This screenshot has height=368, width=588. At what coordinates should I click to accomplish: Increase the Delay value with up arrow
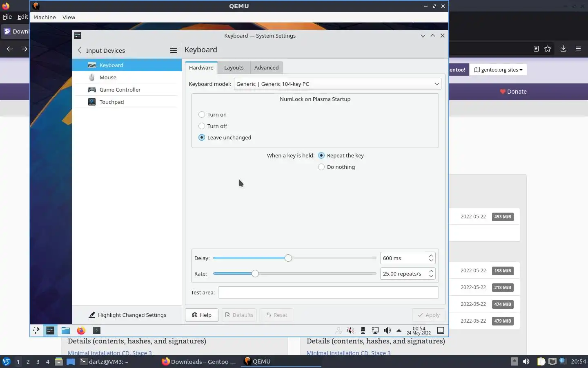point(431,256)
